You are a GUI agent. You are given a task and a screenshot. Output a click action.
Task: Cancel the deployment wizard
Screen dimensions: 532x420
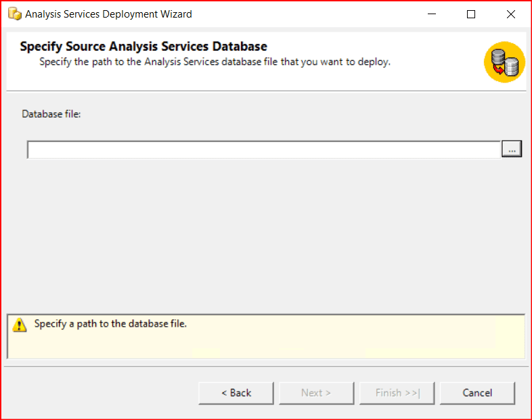click(x=477, y=393)
